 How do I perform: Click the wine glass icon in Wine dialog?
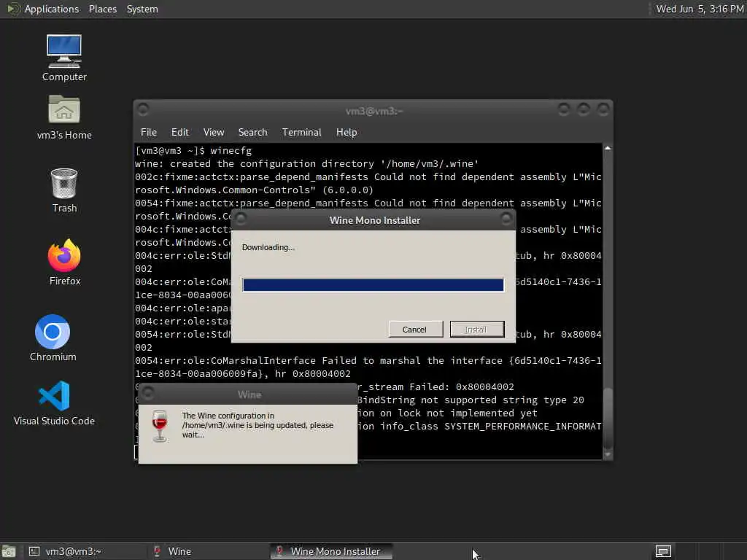pyautogui.click(x=160, y=425)
